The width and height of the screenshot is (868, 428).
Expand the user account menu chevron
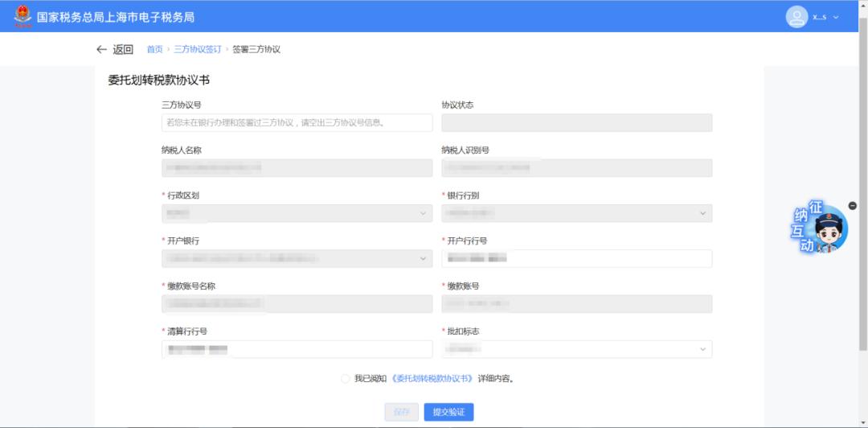pos(836,18)
